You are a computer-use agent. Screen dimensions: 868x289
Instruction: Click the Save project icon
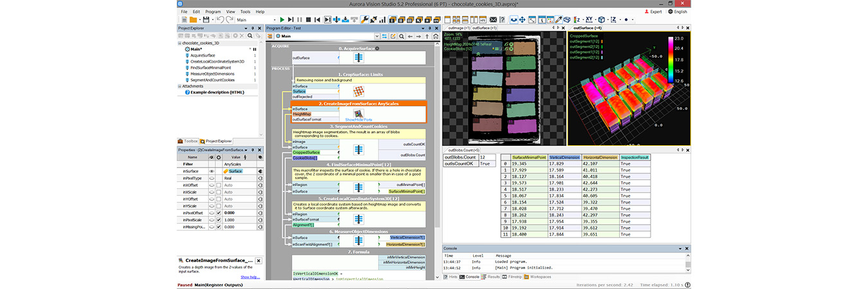205,20
